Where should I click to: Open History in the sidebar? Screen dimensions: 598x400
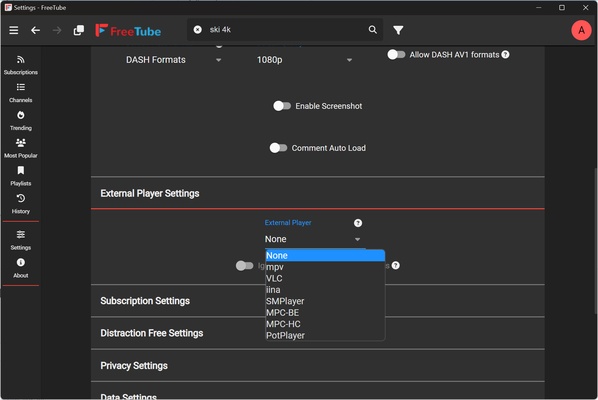coord(21,204)
